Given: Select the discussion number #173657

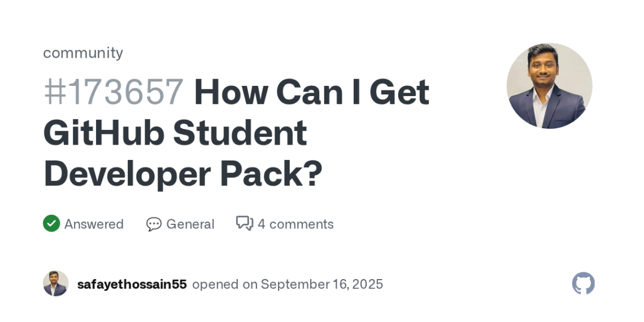Looking at the screenshot, I should pos(114,92).
